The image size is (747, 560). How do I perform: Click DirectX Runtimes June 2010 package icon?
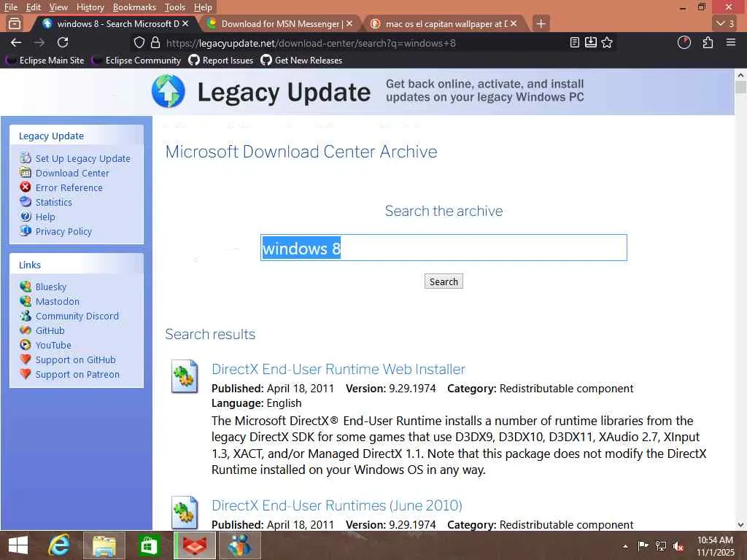tap(185, 513)
